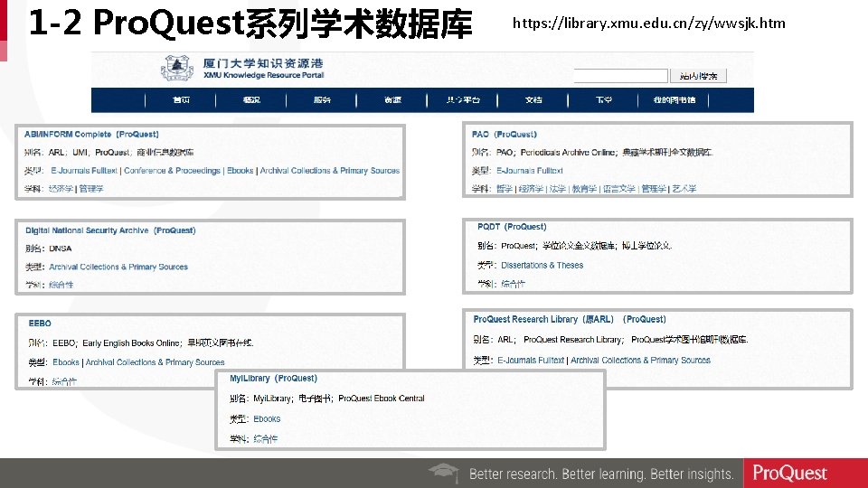The width and height of the screenshot is (868, 488).
Task: Click E-Journals Fulltext under PAO
Action: click(530, 171)
